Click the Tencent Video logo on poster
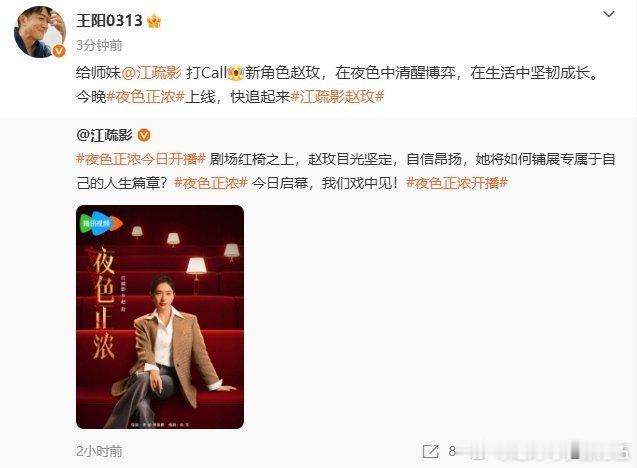This screenshot has width=637, height=468. pos(101,223)
